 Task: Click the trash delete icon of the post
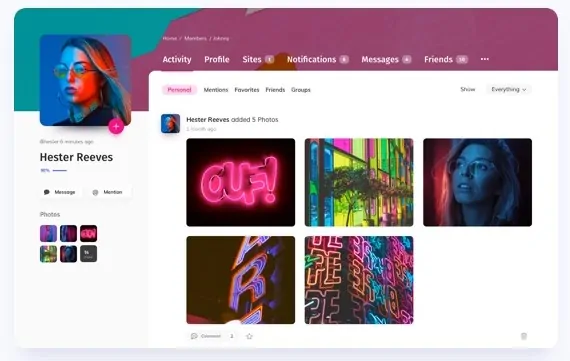point(524,336)
